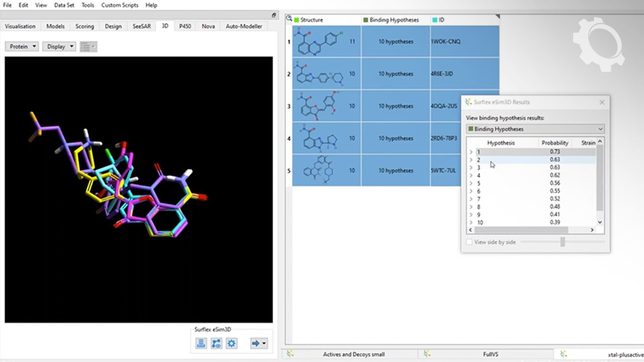The width and height of the screenshot is (644, 362).
Task: Toggle the View side by side checkbox
Action: pos(469,242)
